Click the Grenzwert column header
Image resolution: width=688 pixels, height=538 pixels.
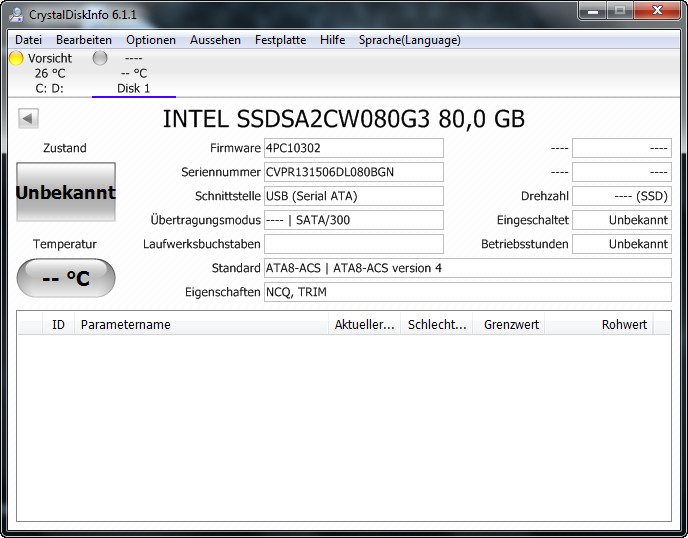point(509,325)
